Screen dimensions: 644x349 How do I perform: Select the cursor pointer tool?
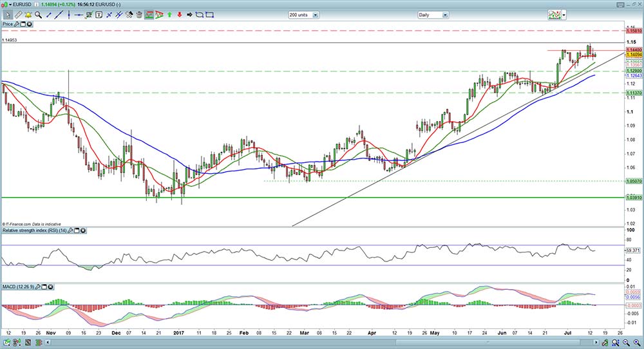(7, 15)
